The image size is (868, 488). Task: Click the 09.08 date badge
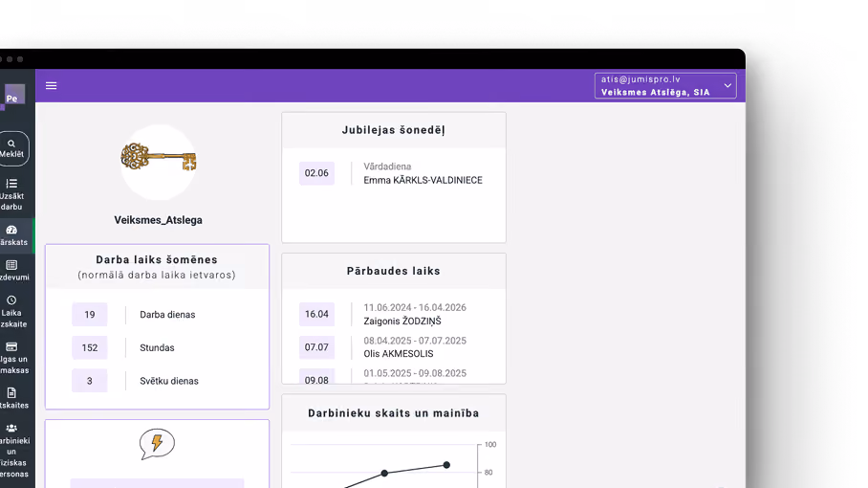[316, 377]
